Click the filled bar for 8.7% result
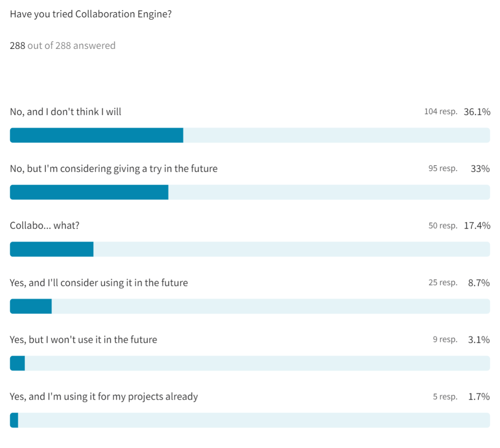Image resolution: width=500 pixels, height=448 pixels. [x=31, y=306]
